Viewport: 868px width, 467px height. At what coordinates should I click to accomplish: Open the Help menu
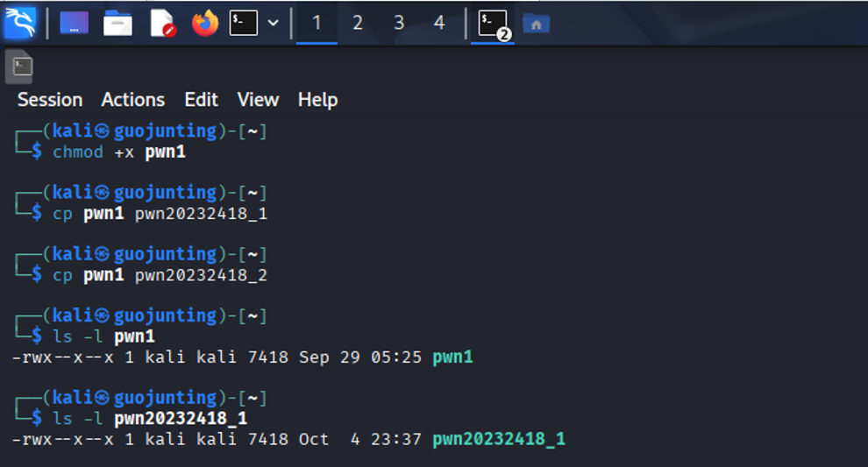pos(317,100)
